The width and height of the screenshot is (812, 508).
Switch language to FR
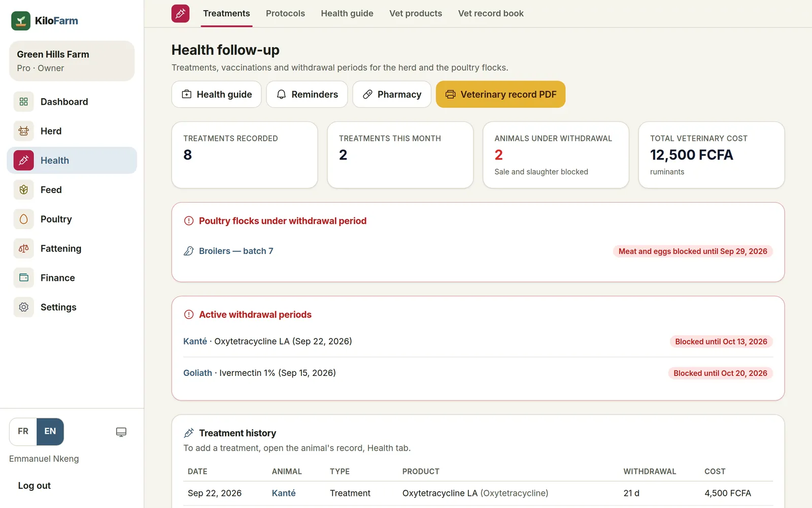(x=23, y=431)
